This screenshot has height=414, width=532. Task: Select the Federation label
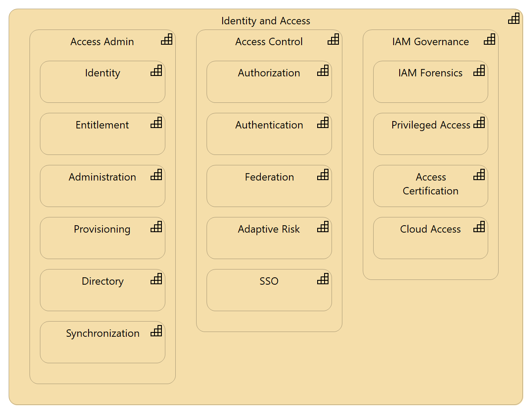pos(269,177)
